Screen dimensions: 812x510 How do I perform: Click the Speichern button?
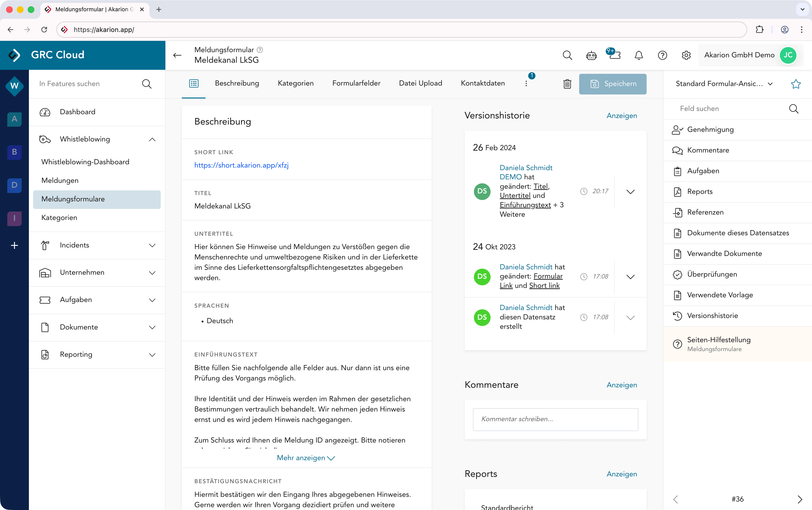[x=613, y=84]
